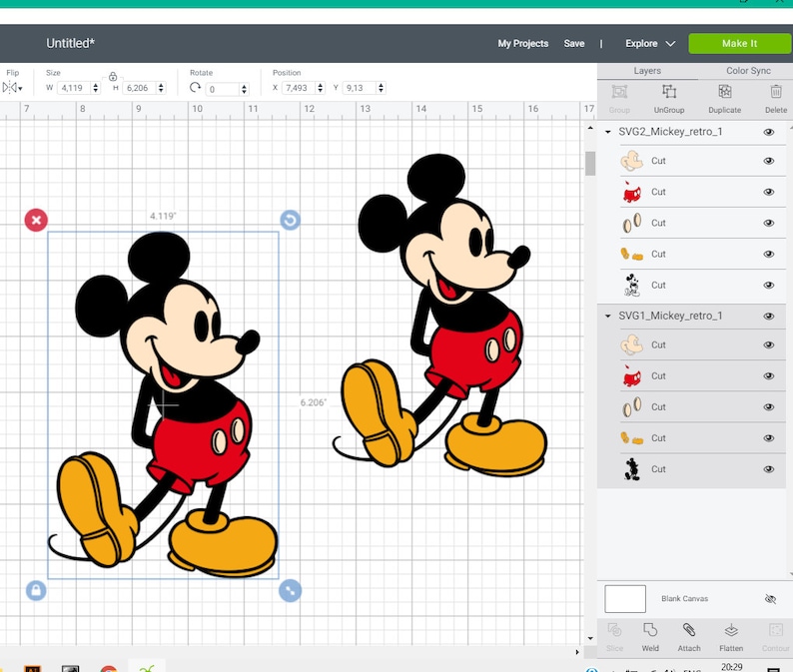The image size is (793, 672).
Task: Click the lock handle on selected Mickey
Action: 36,590
